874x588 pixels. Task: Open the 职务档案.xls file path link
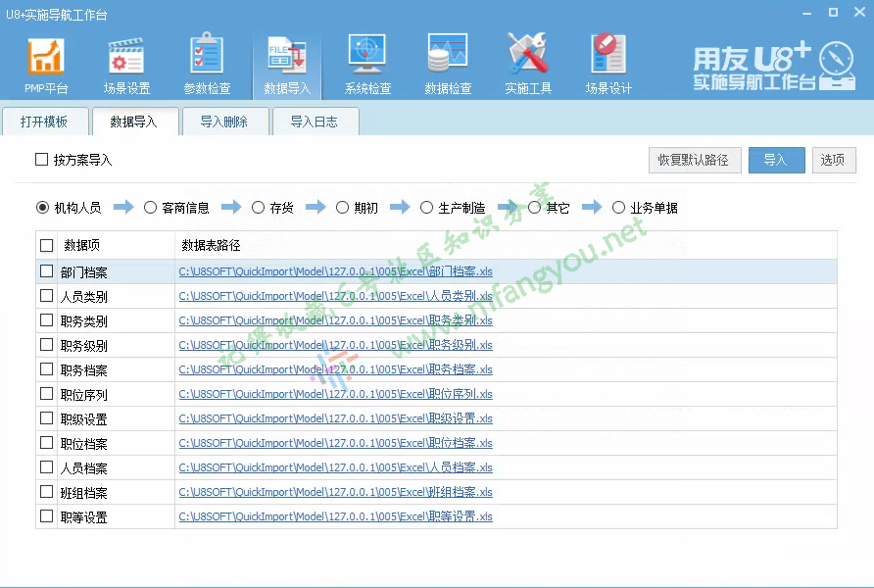335,369
